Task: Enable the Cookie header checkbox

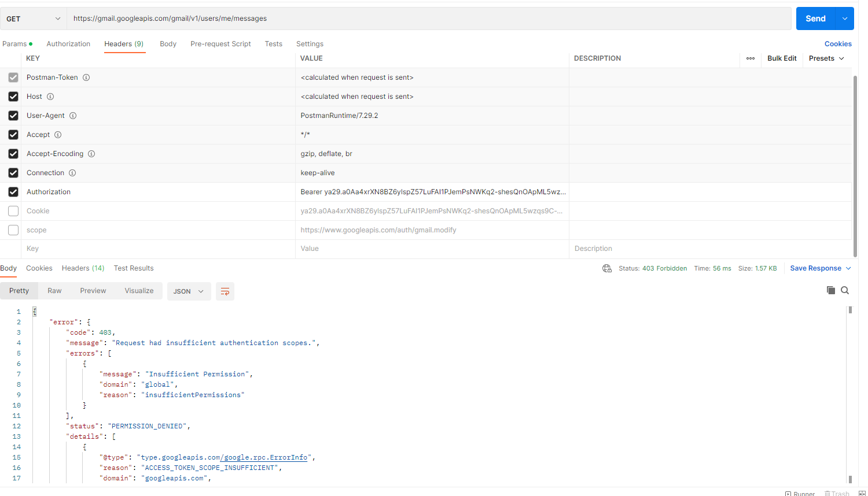Action: [13, 211]
